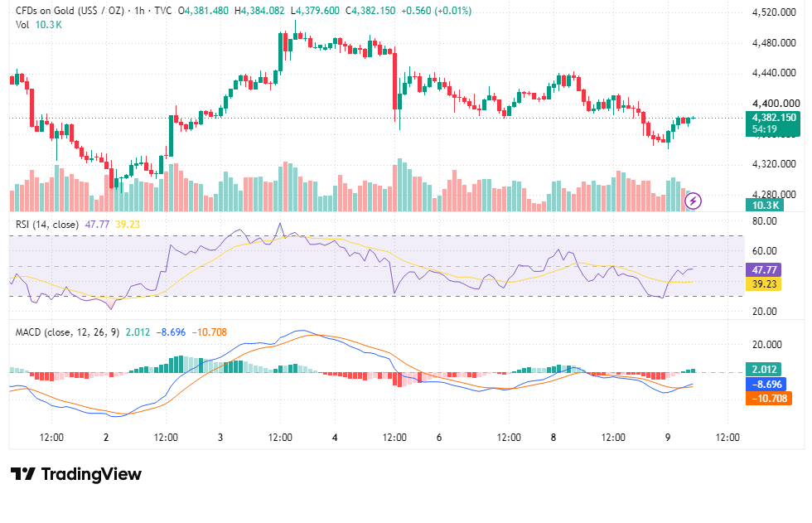Click the orange -10.708 signal axis tag
This screenshot has width=812, height=523.
[x=769, y=398]
